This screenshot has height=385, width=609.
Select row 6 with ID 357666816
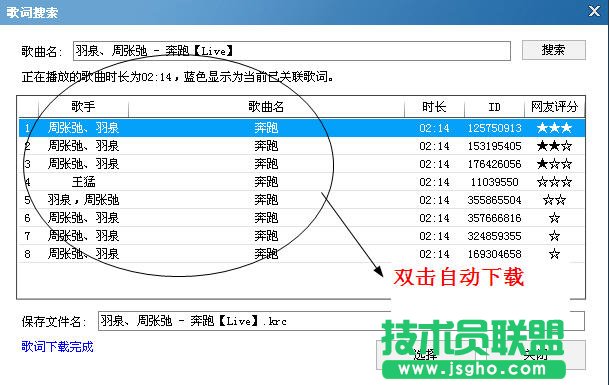[302, 218]
